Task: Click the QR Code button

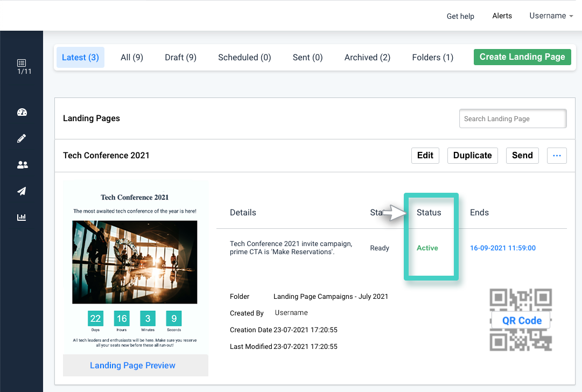Action: pyautogui.click(x=522, y=320)
